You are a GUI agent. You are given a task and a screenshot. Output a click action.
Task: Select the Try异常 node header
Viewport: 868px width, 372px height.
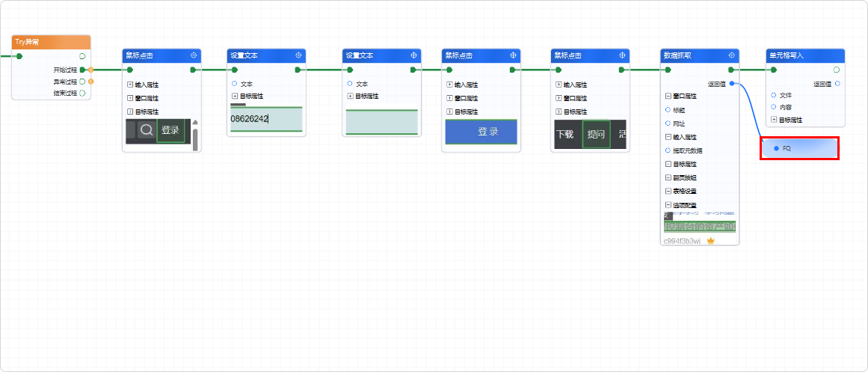click(51, 42)
